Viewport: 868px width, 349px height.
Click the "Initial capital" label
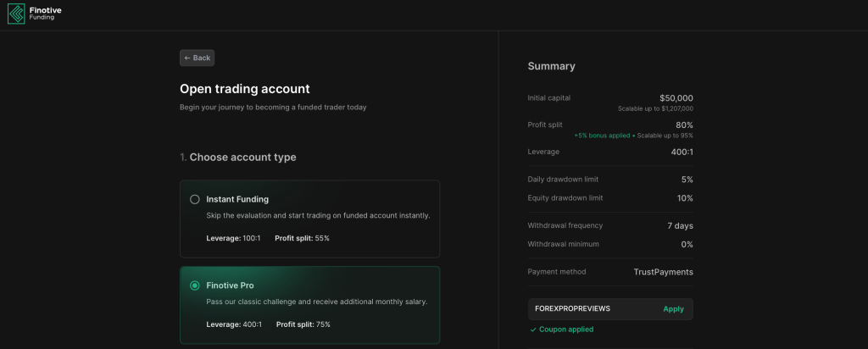point(548,98)
